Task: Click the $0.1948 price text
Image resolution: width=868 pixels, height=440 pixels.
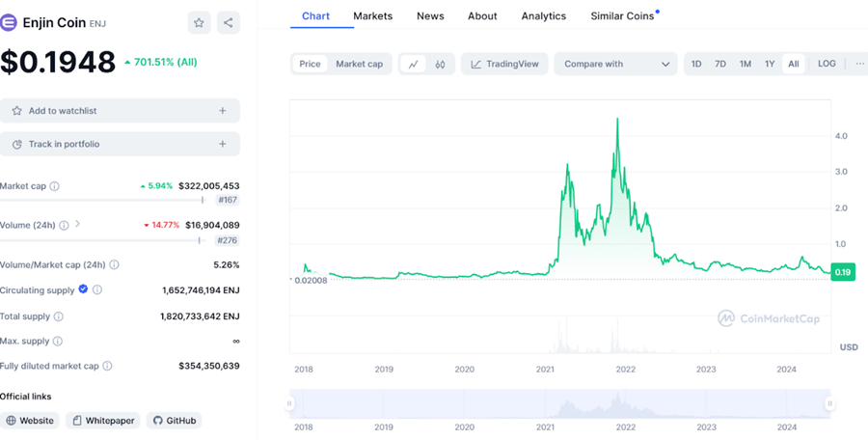Action: point(58,62)
